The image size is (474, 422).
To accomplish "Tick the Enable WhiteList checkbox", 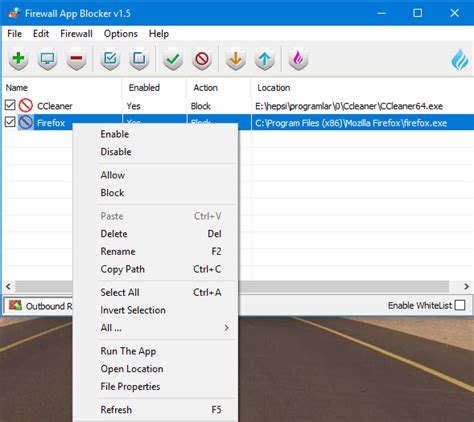I will click(x=460, y=305).
